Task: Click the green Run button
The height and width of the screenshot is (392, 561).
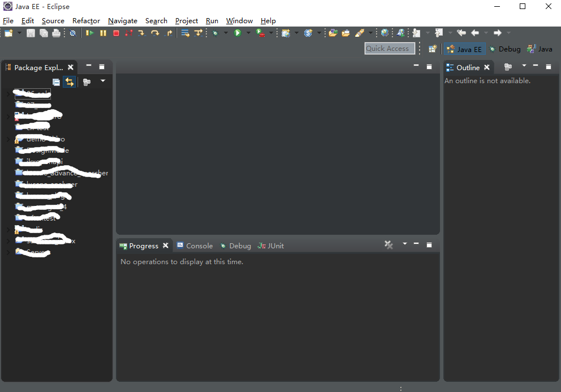Action: pyautogui.click(x=237, y=33)
